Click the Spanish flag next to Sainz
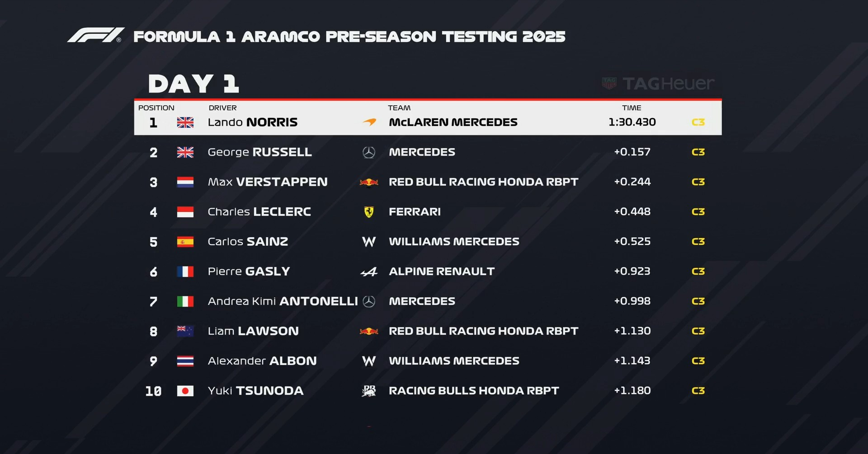This screenshot has height=454, width=868. 185,242
